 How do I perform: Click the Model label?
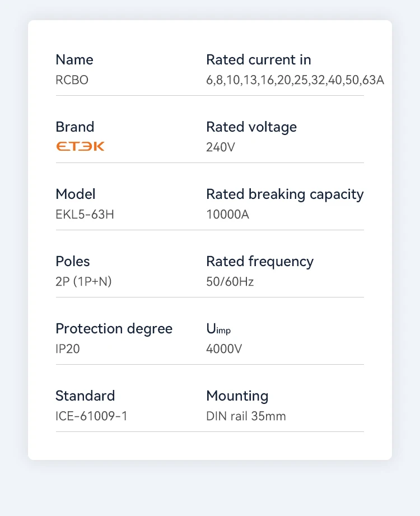coord(75,194)
